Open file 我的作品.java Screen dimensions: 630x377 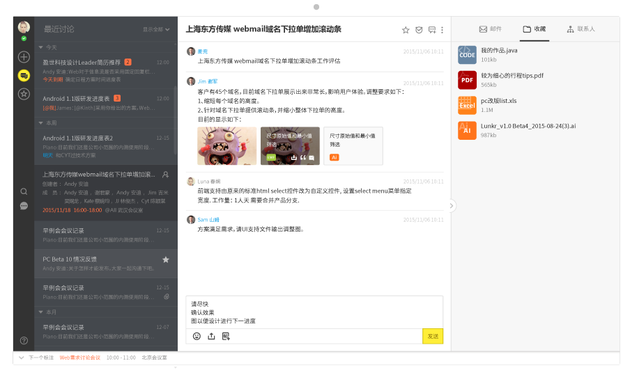pyautogui.click(x=499, y=51)
